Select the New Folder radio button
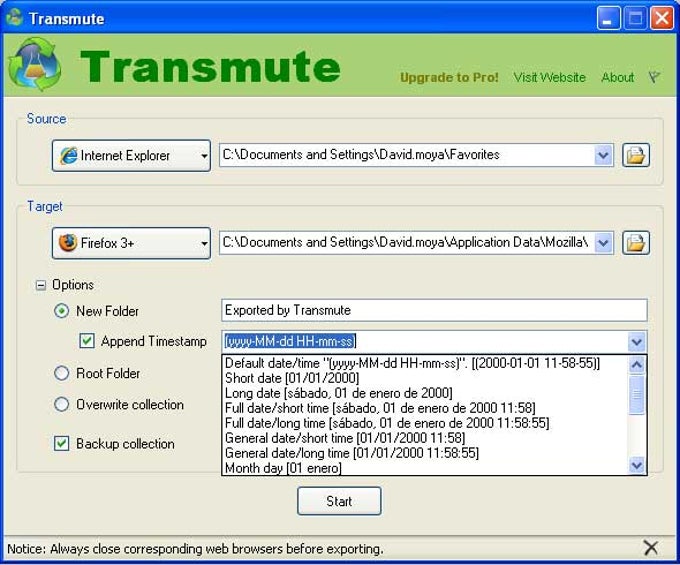The height and width of the screenshot is (565, 680). tap(62, 311)
